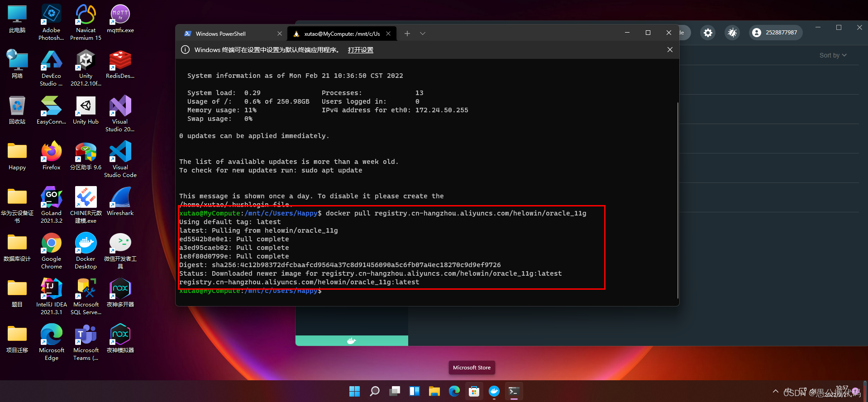Viewport: 868px width, 402px height.
Task: Launch Microsoft SQL Server desktop icon
Action: [x=86, y=297]
